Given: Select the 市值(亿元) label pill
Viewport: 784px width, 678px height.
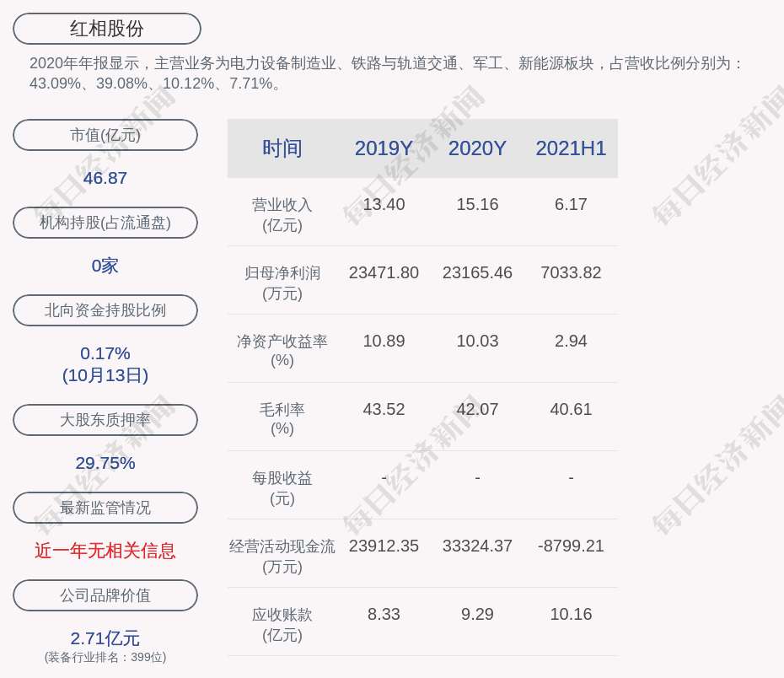Looking at the screenshot, I should (105, 135).
